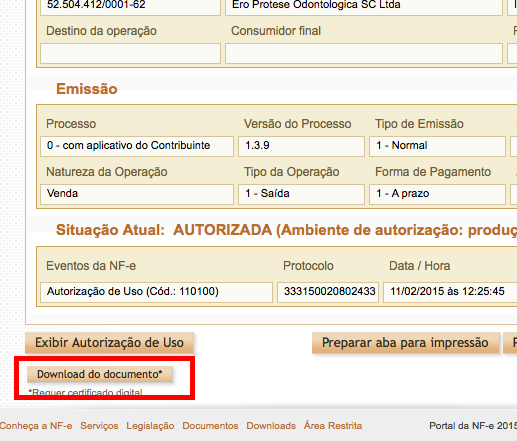Click the empty Consumidor final field
This screenshot has height=441, width=517.
(x=364, y=53)
